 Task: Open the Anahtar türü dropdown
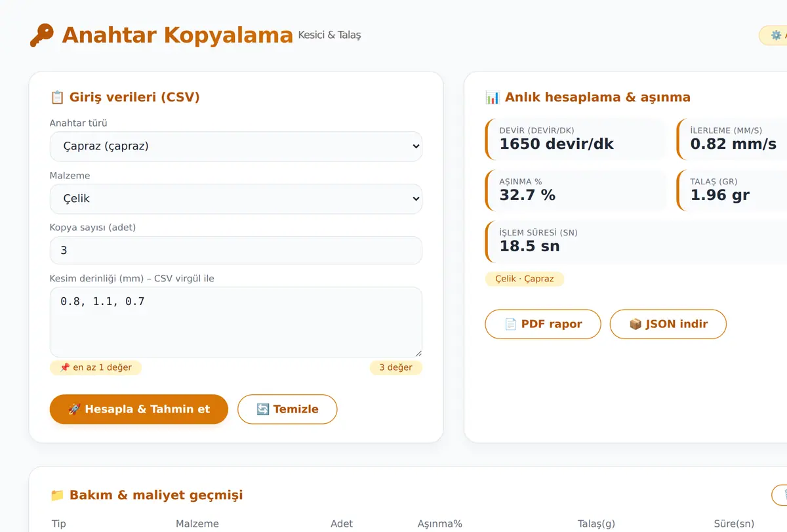tap(236, 146)
